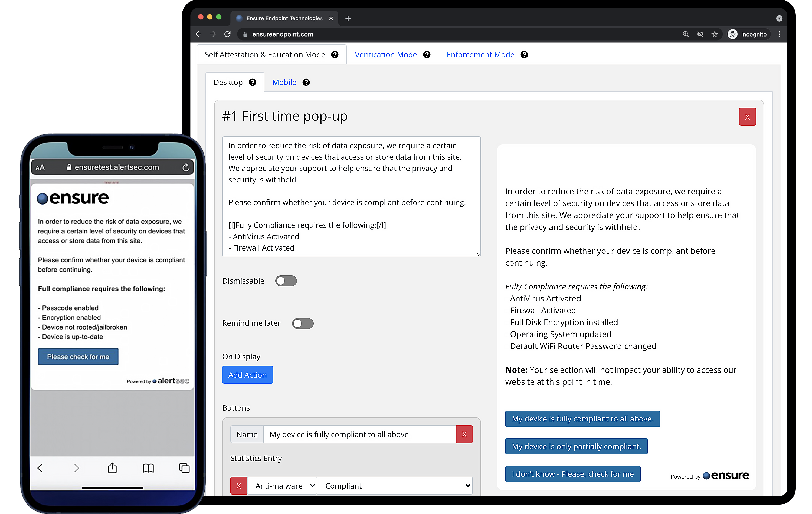Toggle the Dismissable switch
This screenshot has height=514, width=812.
pos(286,281)
